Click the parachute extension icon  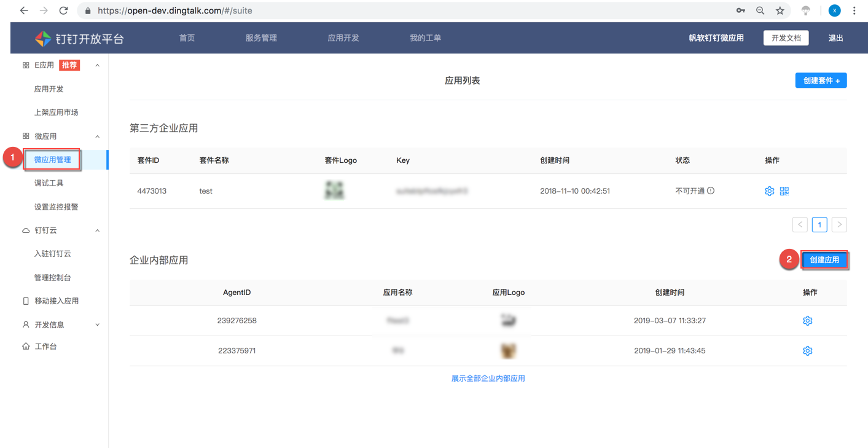coord(806,10)
